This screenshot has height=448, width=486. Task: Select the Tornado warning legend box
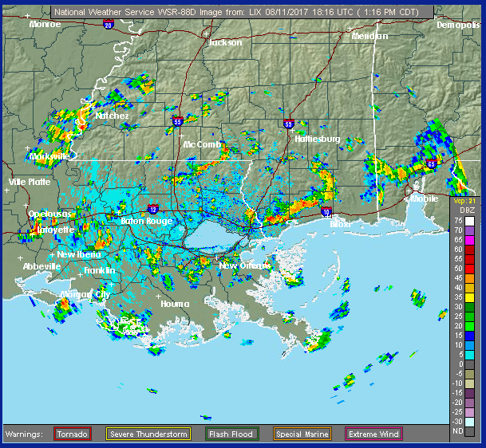pos(72,434)
